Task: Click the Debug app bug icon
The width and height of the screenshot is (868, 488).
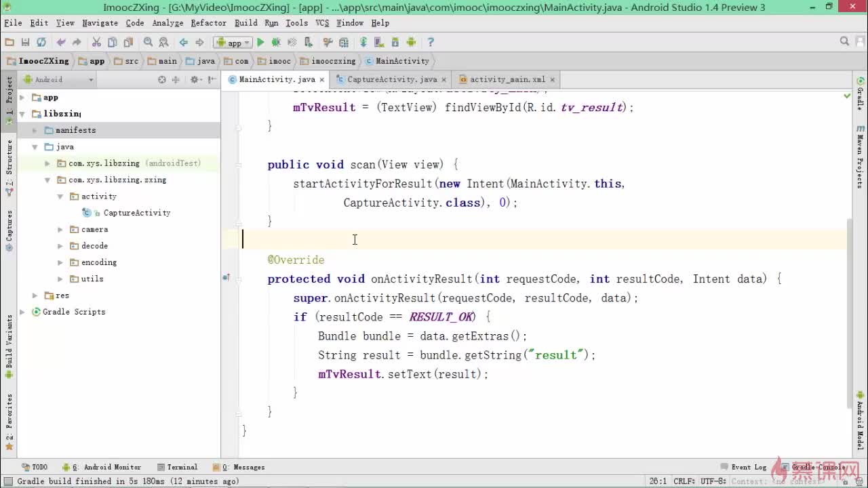Action: (x=276, y=42)
